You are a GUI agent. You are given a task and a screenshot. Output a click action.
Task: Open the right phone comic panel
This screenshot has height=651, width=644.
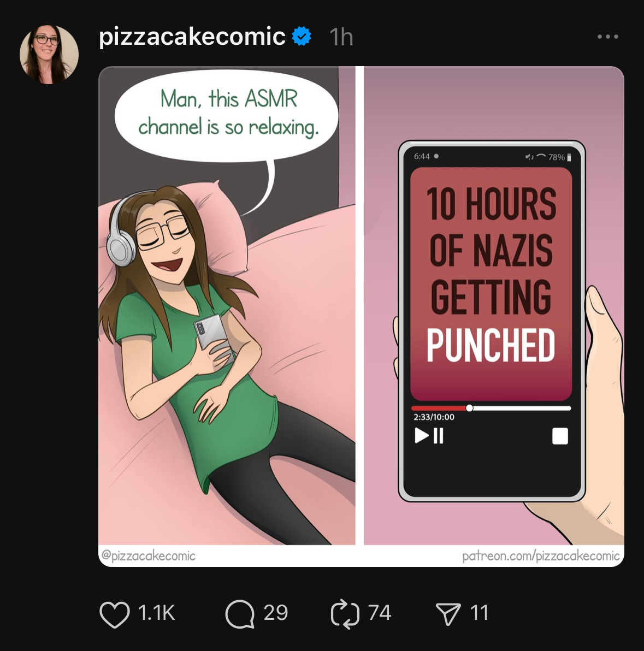(494, 306)
